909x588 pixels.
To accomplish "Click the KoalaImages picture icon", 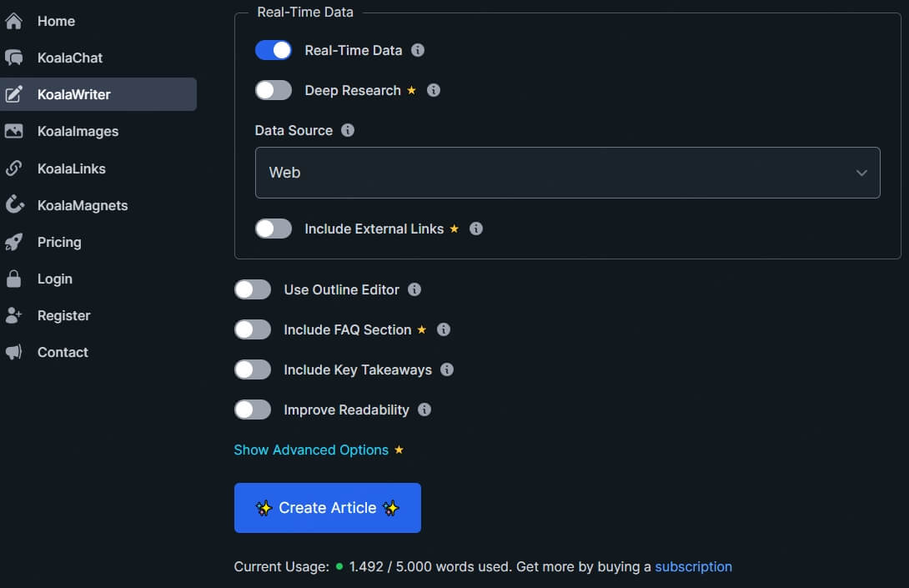I will [x=14, y=131].
